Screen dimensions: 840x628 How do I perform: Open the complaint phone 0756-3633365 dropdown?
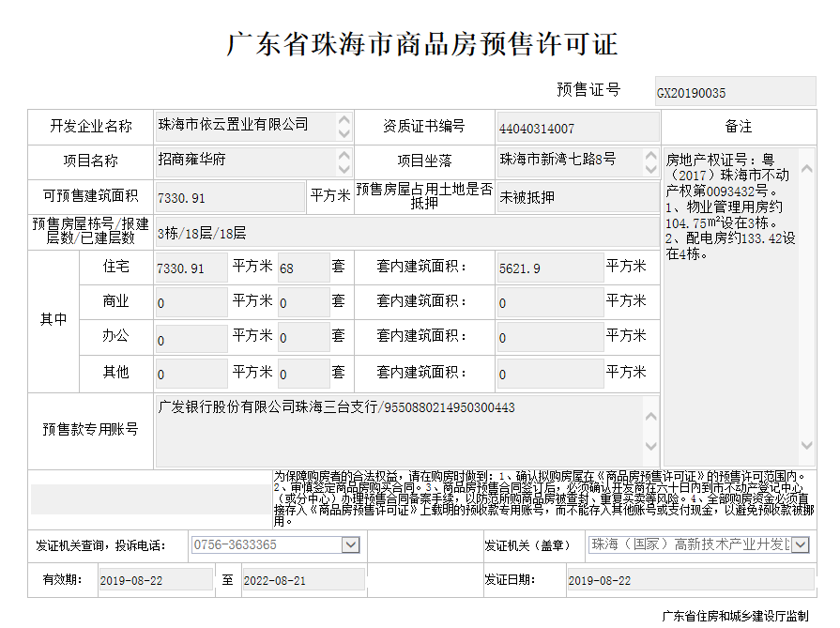351,544
